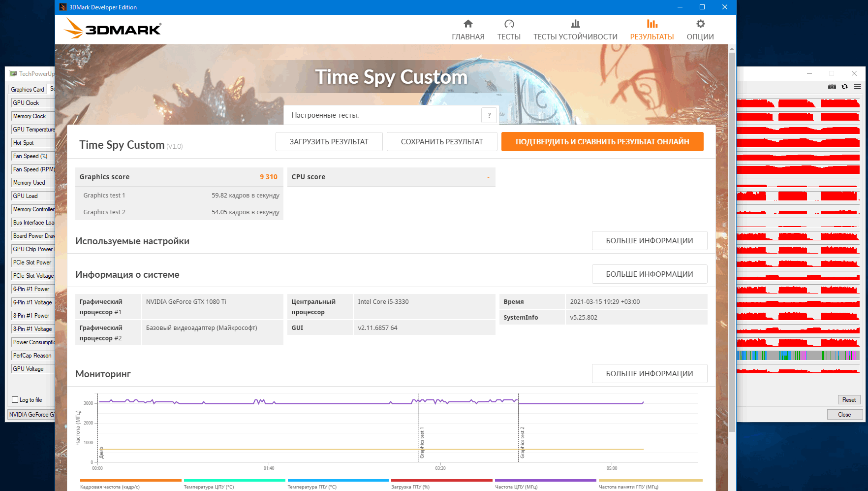The width and height of the screenshot is (868, 491).
Task: Select the GPU Voltage sensor row
Action: (32, 369)
